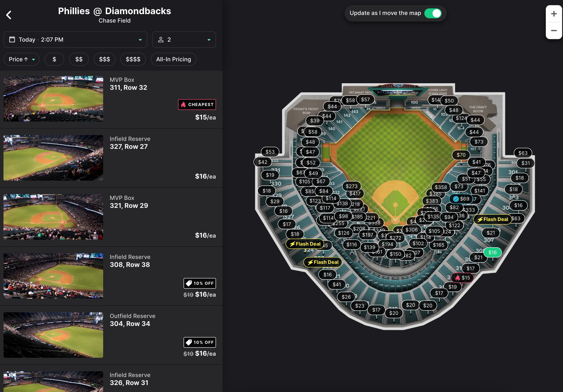The image size is (563, 392).
Task: Open the ticket quantity dropdown
Action: click(x=184, y=40)
